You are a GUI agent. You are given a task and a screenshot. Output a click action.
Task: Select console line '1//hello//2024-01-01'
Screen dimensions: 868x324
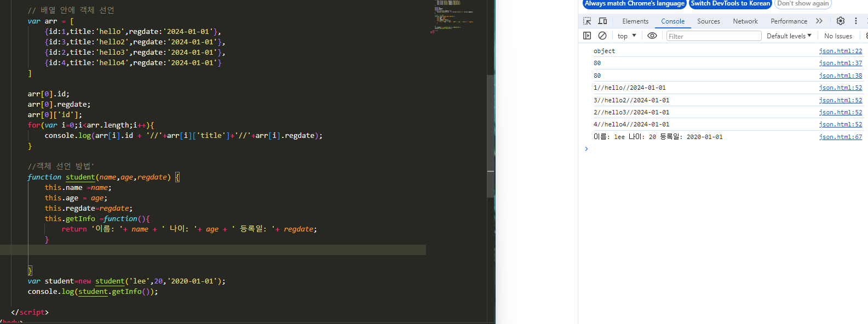(630, 88)
